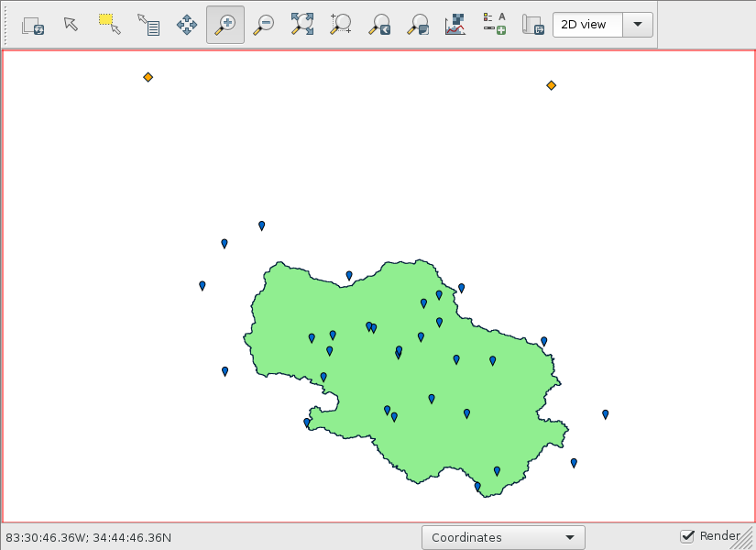The image size is (756, 550).
Task: Select the Pan tool
Action: 187,25
